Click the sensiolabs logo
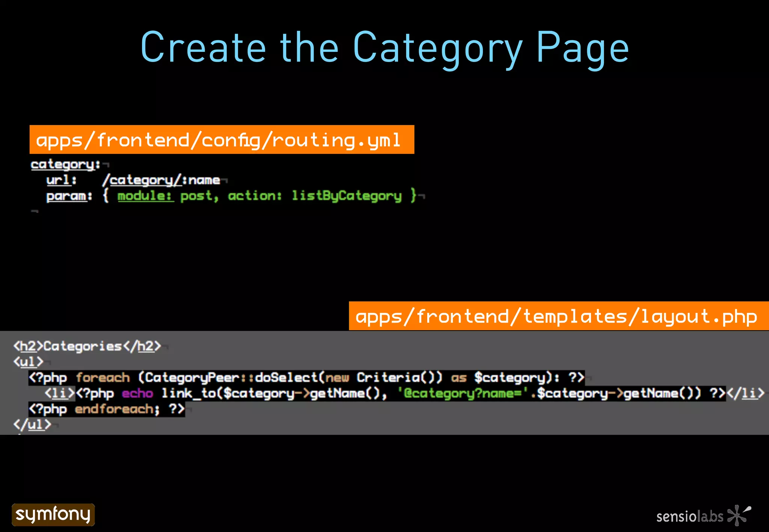Image resolution: width=769 pixels, height=532 pixels. [x=704, y=515]
